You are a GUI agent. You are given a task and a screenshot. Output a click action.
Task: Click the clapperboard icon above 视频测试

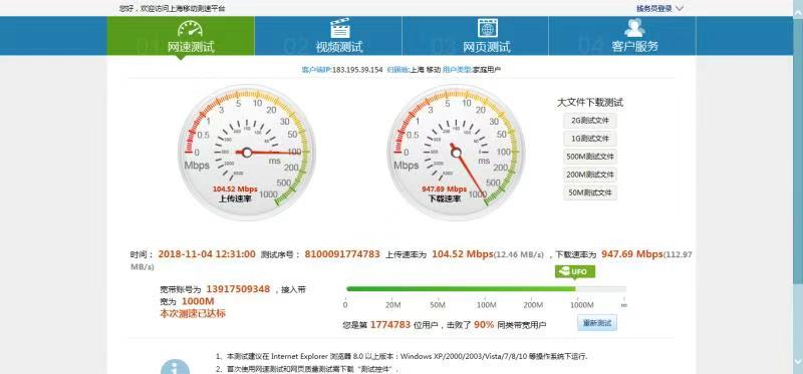pos(340,28)
